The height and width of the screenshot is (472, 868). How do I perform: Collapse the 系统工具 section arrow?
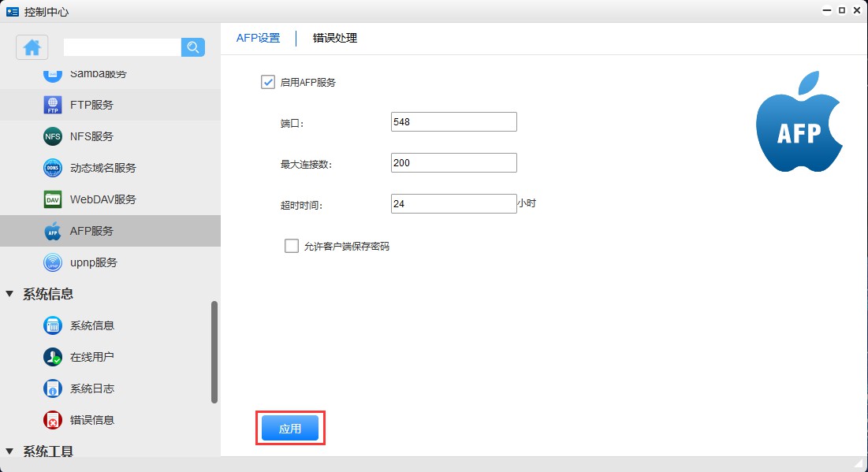tap(9, 452)
